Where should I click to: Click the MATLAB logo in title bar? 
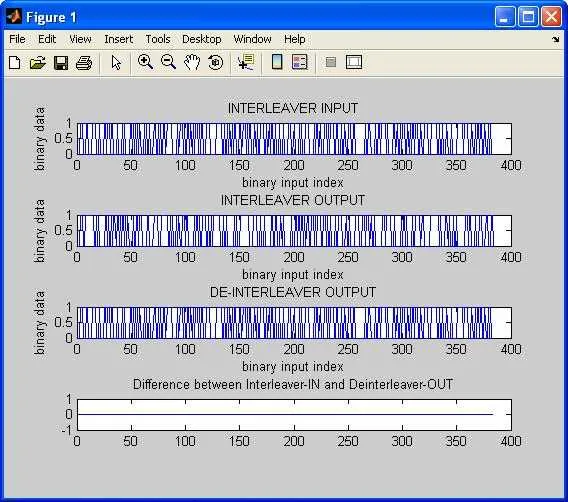click(14, 16)
